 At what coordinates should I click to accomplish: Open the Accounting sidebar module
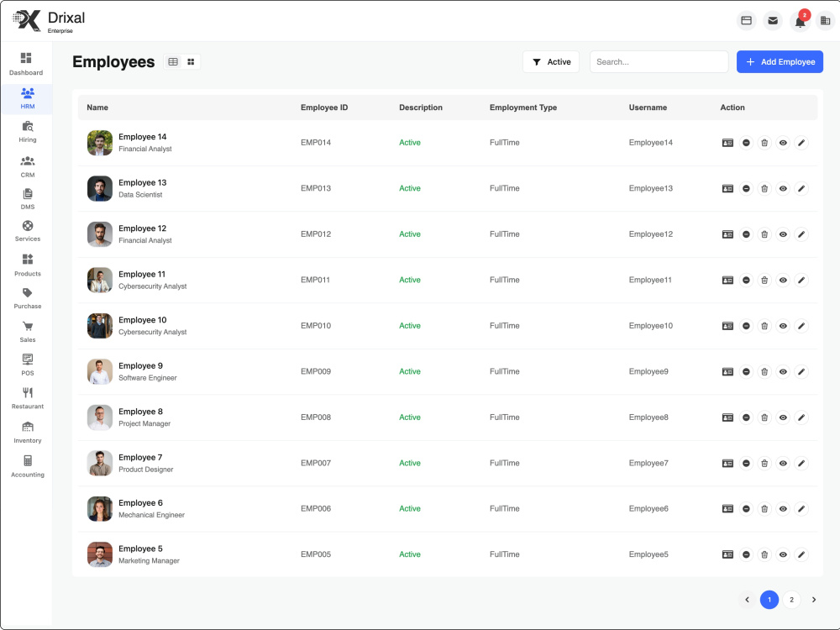click(x=28, y=466)
